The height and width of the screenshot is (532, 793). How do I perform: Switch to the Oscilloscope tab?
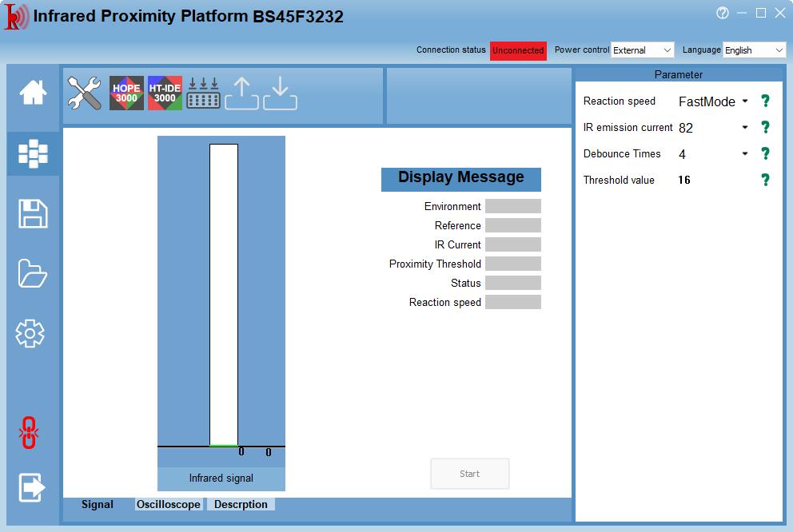(x=169, y=505)
